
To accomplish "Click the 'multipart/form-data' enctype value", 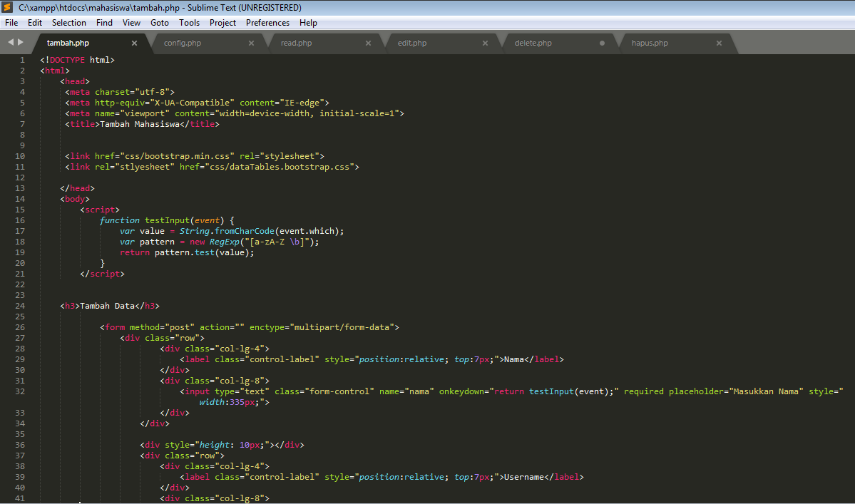I will coord(342,327).
